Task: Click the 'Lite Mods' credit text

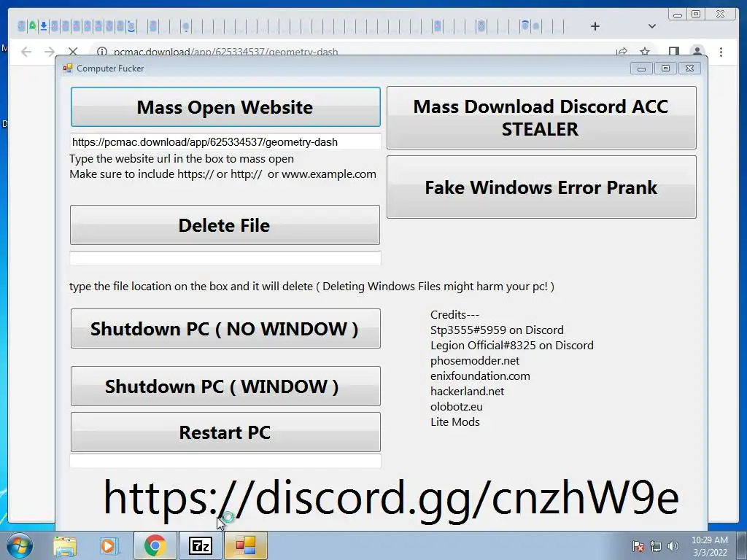Action: pos(455,421)
